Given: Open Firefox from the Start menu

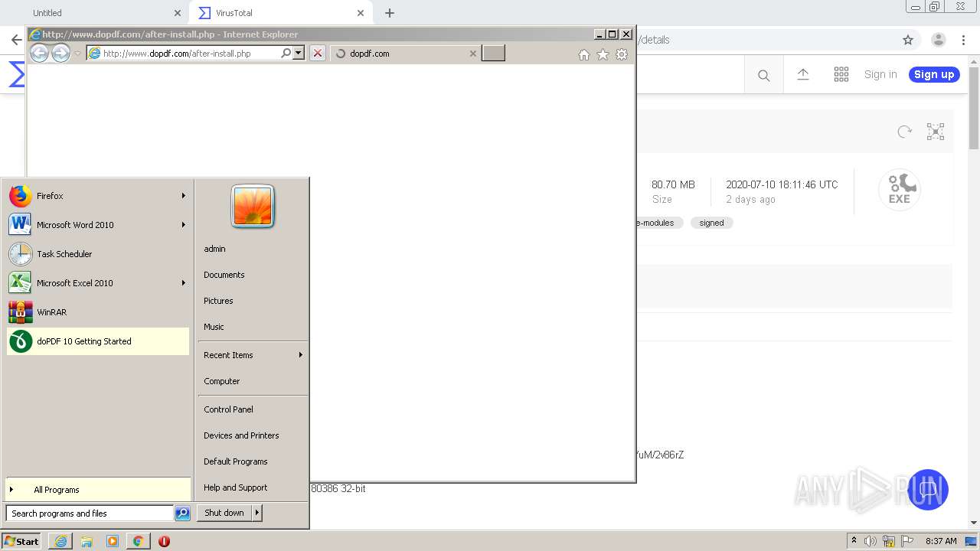Looking at the screenshot, I should (98, 196).
